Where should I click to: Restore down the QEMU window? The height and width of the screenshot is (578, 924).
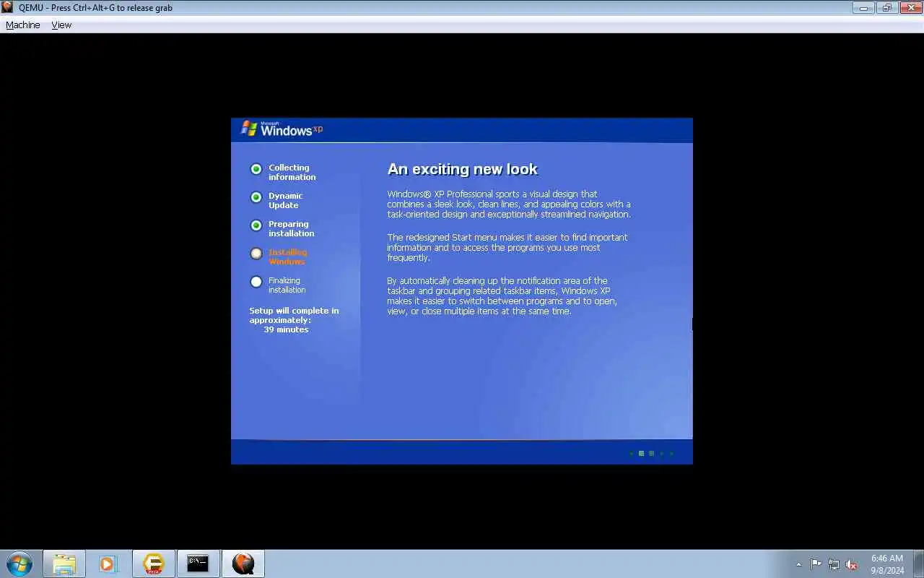pyautogui.click(x=886, y=8)
